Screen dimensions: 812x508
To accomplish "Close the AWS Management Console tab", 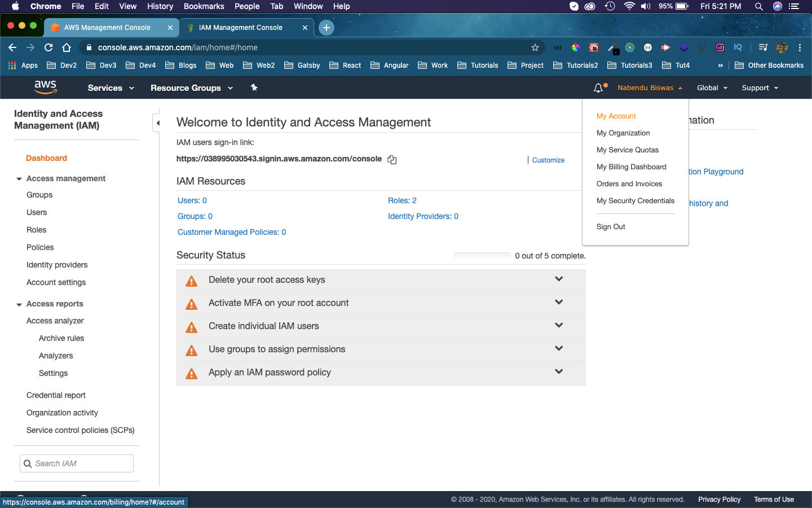I will pos(170,27).
